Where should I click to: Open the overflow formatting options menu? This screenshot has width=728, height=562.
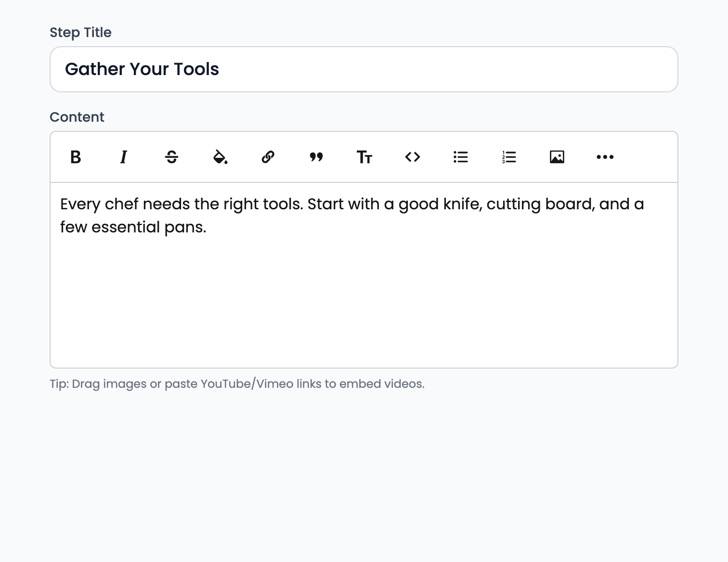(605, 157)
